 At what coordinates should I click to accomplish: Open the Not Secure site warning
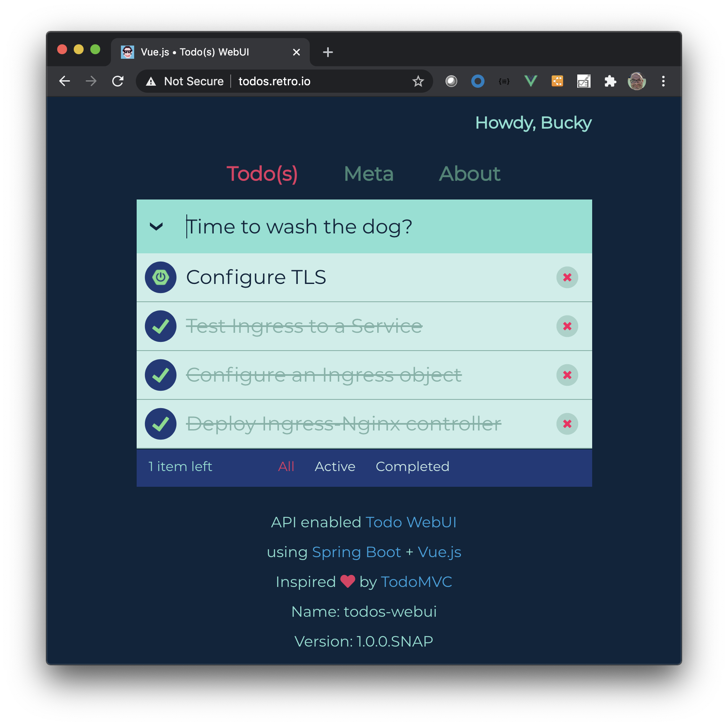coord(185,81)
